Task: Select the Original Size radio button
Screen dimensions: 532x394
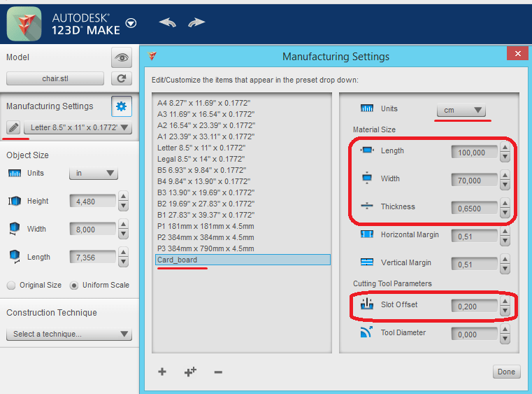Action: (11, 285)
